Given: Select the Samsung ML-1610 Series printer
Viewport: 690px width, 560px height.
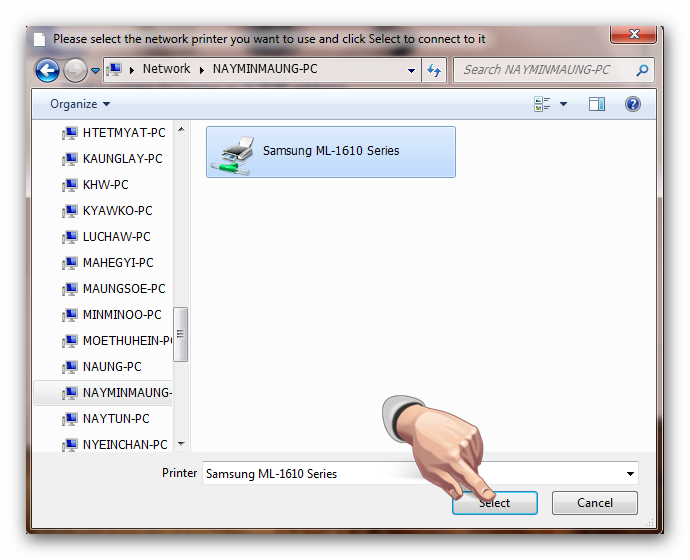Looking at the screenshot, I should pos(331,152).
